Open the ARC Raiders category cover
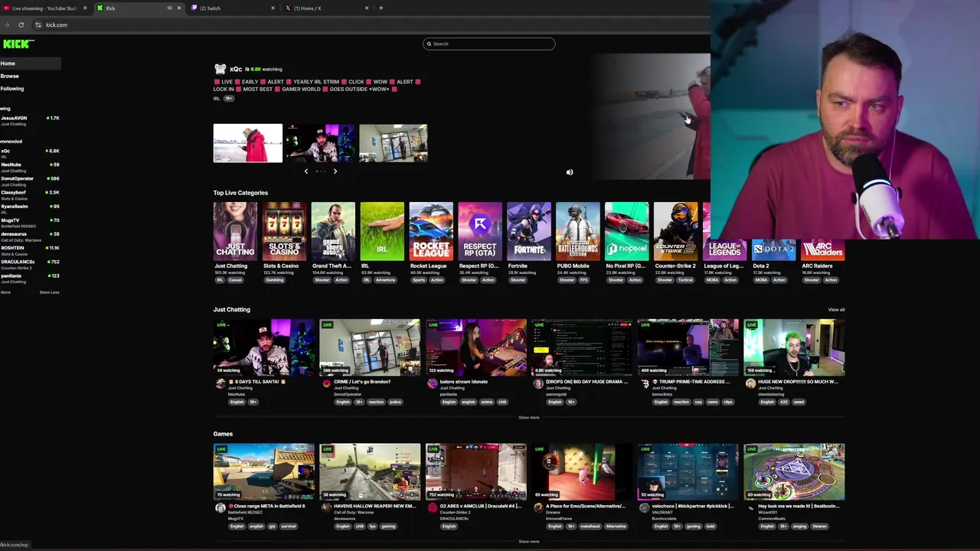 click(823, 249)
